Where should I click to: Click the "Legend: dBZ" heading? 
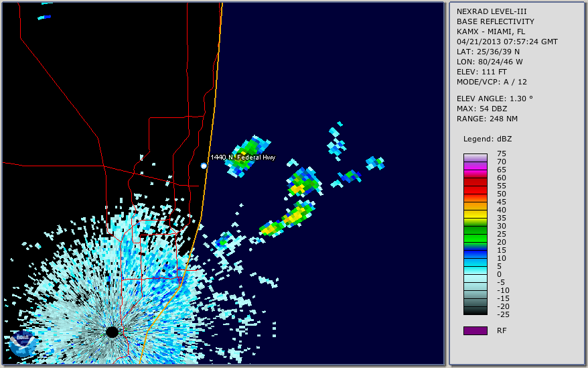pyautogui.click(x=488, y=139)
